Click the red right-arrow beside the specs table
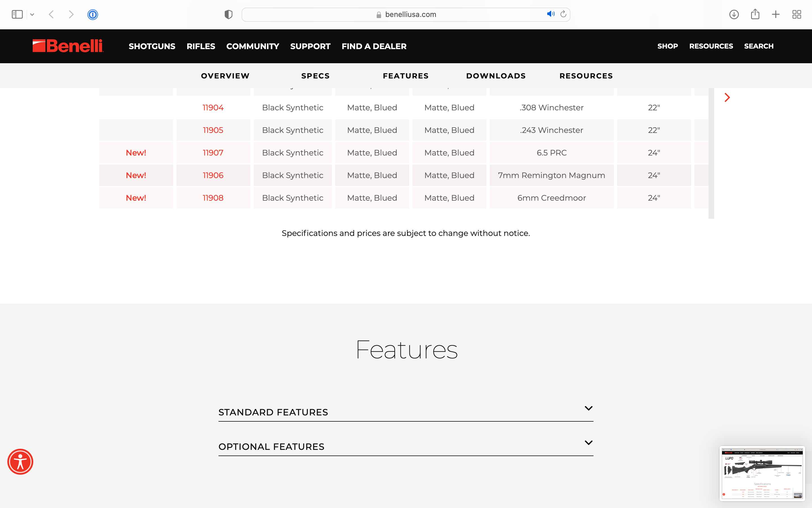The height and width of the screenshot is (508, 812). pos(727,97)
